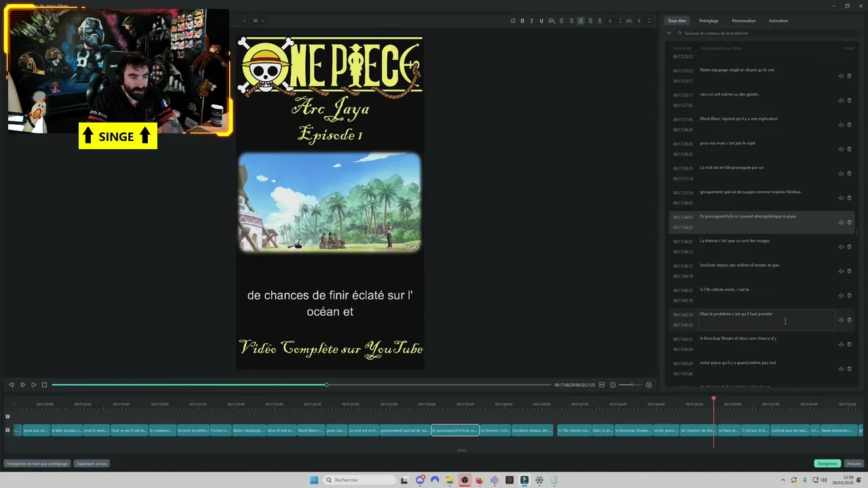Stop the preview playback
The image size is (868, 488).
tap(44, 385)
